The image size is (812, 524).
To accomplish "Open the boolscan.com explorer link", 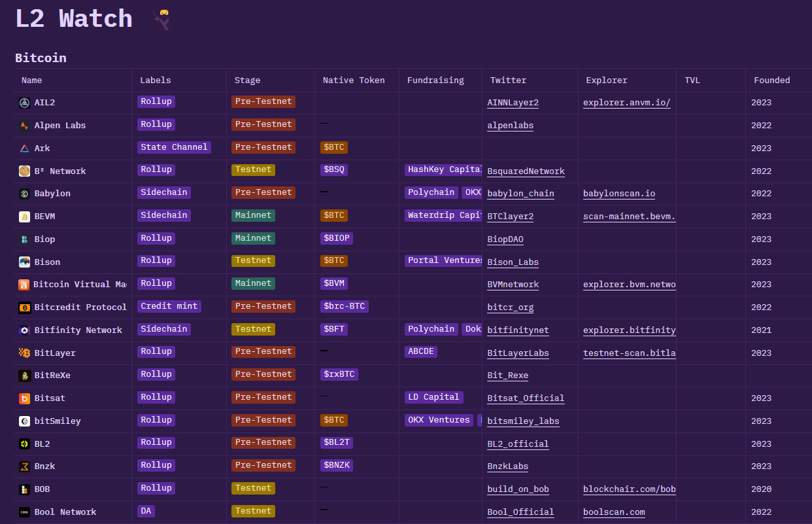I will coord(614,512).
